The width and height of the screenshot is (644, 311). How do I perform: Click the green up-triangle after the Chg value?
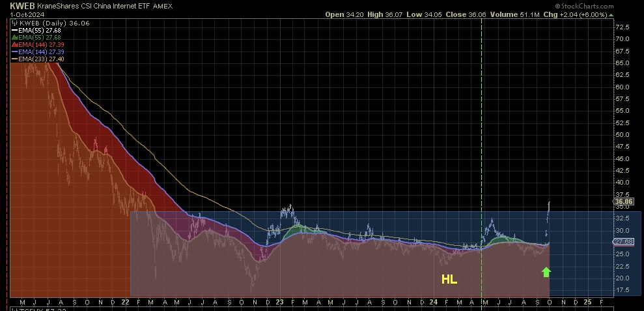tap(611, 15)
